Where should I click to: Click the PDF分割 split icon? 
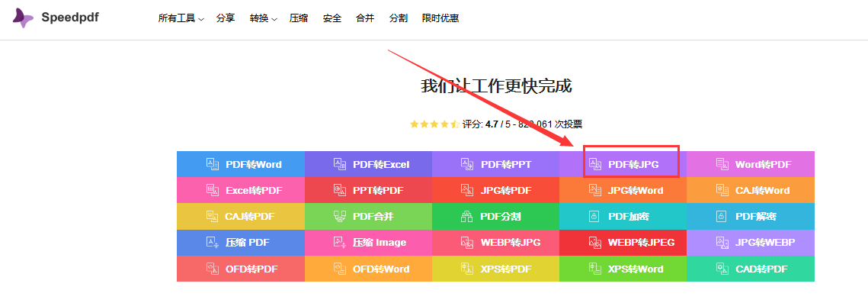(467, 216)
